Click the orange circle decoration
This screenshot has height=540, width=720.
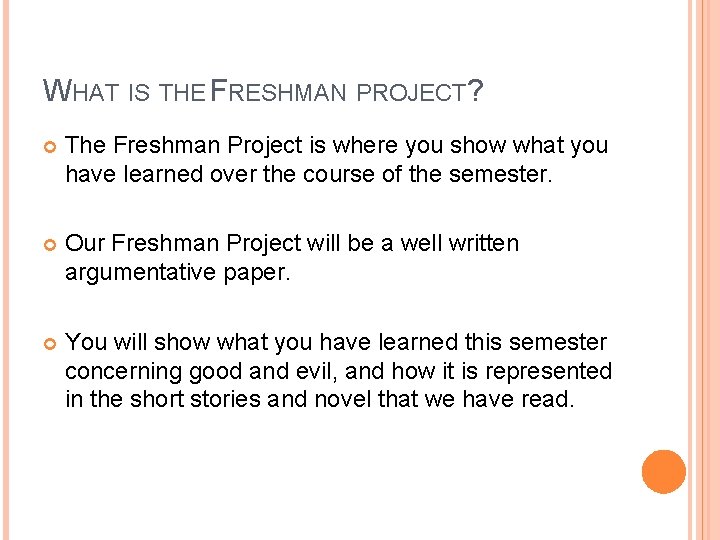coord(663,471)
